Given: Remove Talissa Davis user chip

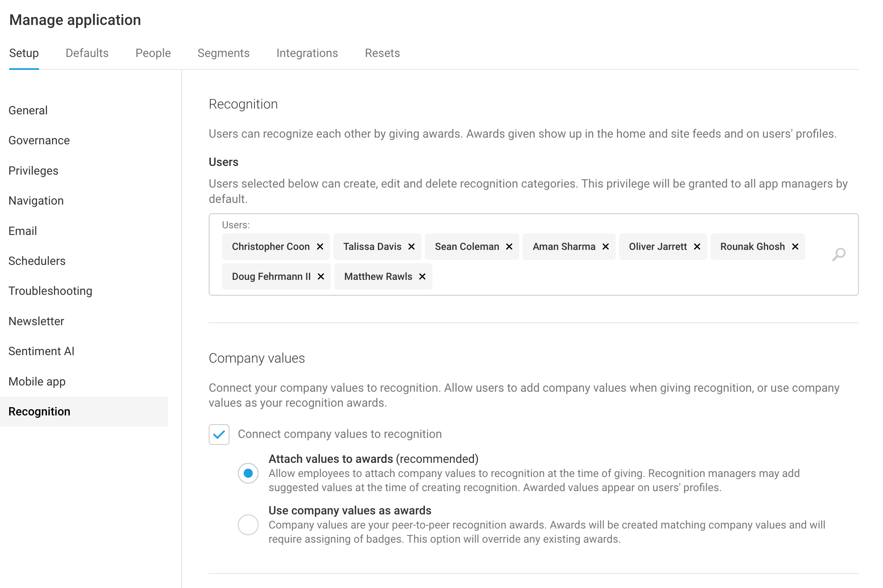Looking at the screenshot, I should coord(411,247).
